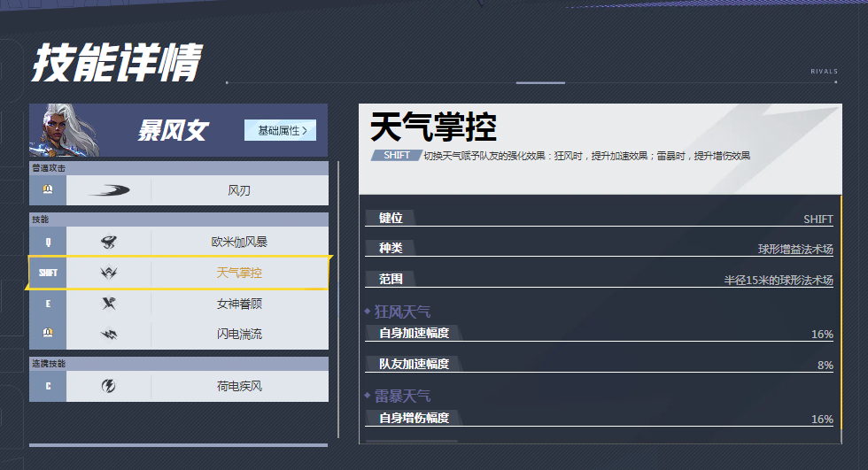The image size is (868, 470).
Task: Choose the 闪电湍流 skill name
Action: coord(239,335)
